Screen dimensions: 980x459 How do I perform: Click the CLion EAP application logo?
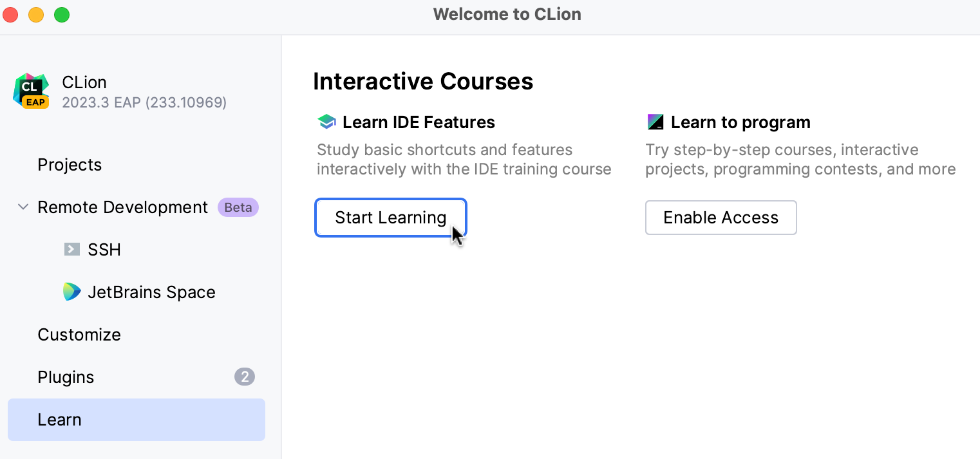(30, 90)
